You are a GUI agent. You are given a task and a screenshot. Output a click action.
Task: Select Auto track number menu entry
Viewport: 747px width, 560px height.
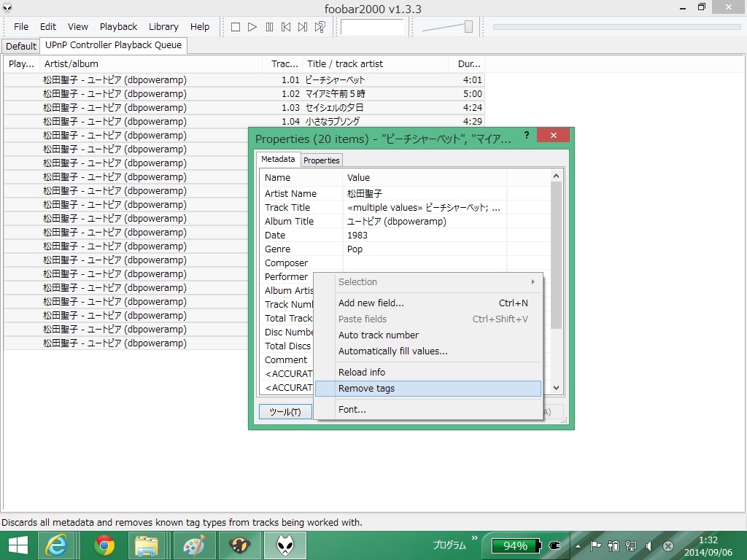point(379,335)
